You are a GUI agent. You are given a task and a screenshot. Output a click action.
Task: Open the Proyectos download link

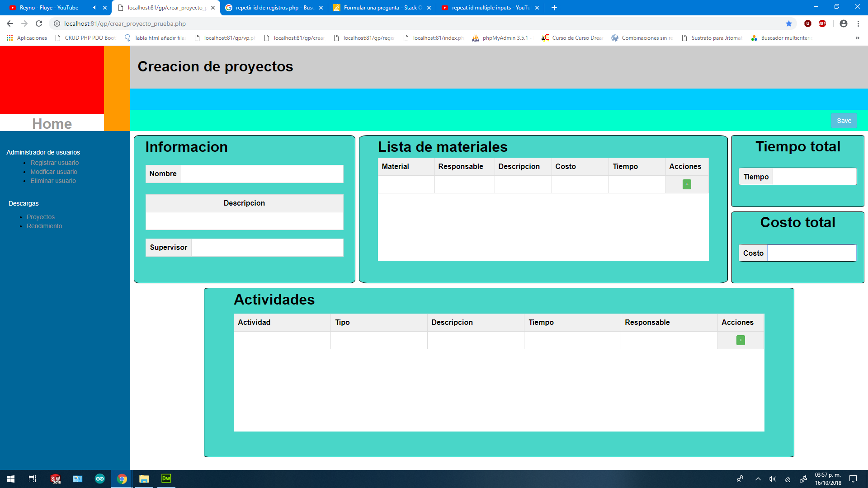41,217
